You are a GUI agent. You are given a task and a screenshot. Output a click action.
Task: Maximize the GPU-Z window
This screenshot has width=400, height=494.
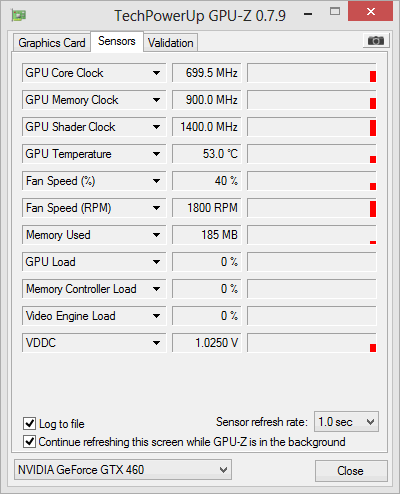point(335,12)
